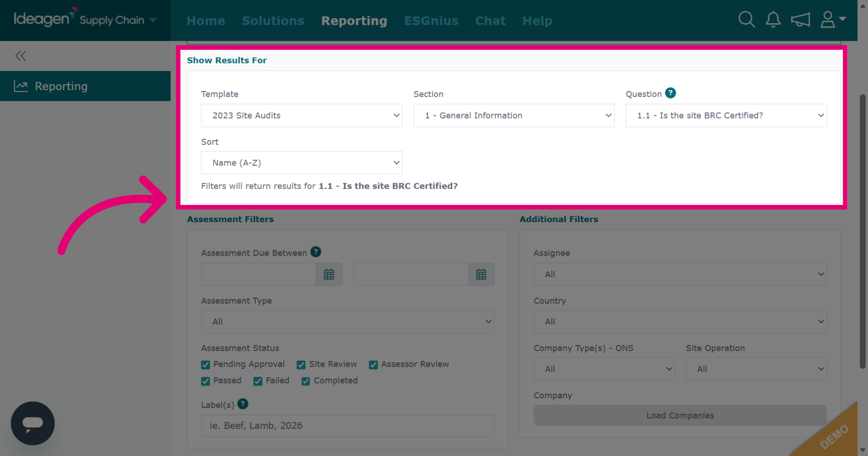Click the assessment due end date field
Viewport: 868px width, 456px height.
coord(410,274)
